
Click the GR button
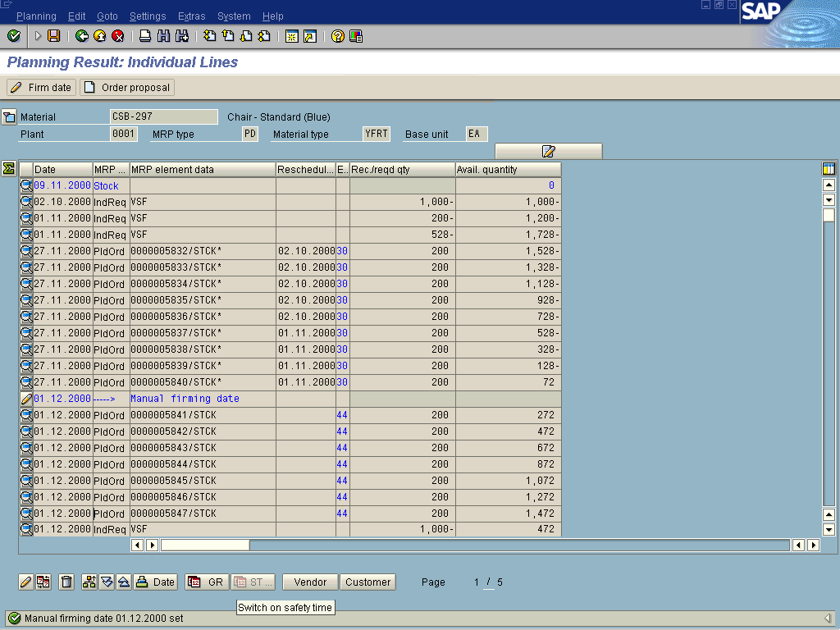coord(208,582)
